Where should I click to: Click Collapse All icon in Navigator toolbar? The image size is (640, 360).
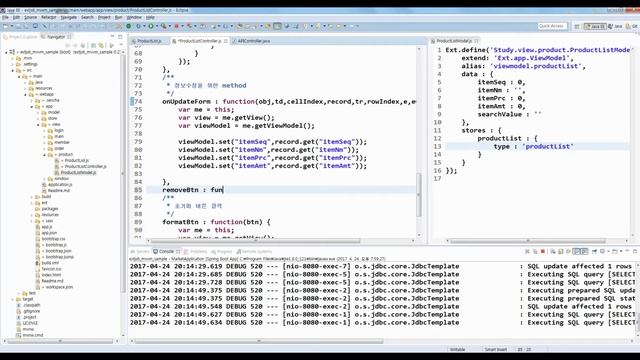point(93,45)
